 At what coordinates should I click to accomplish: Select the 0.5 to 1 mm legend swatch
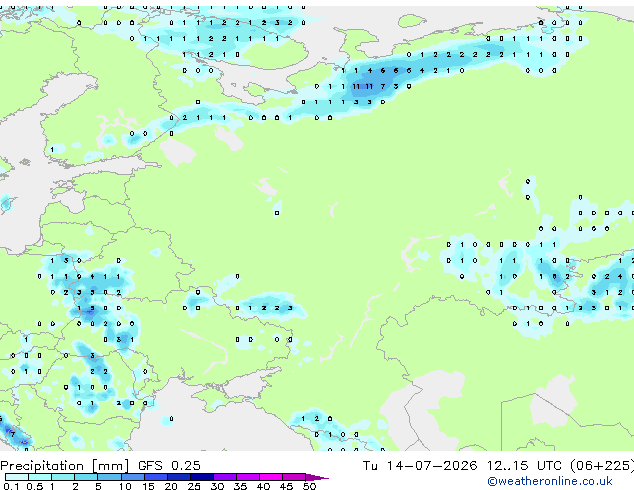click(40, 477)
